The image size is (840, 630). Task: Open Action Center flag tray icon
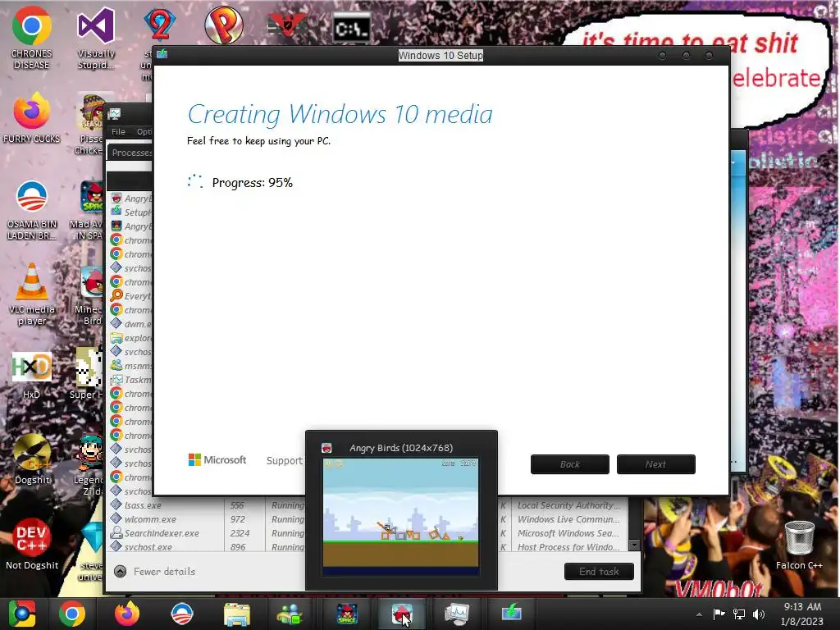(719, 614)
